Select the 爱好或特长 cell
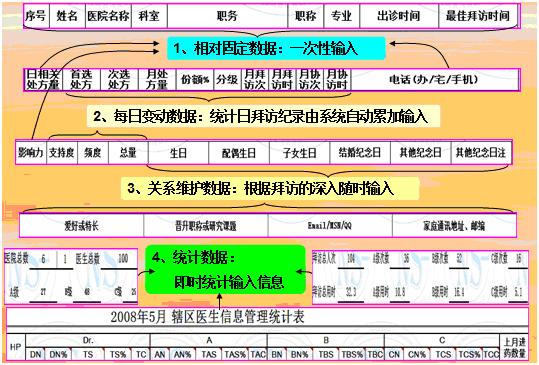 81,225
